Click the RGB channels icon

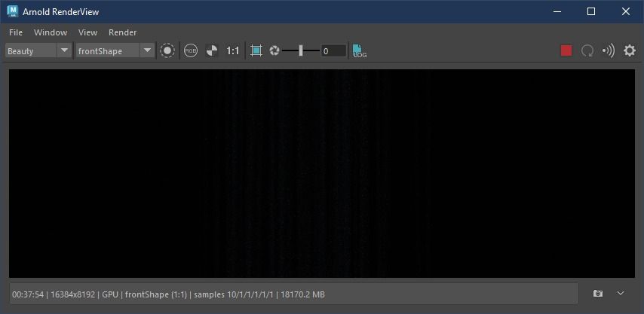click(x=191, y=50)
